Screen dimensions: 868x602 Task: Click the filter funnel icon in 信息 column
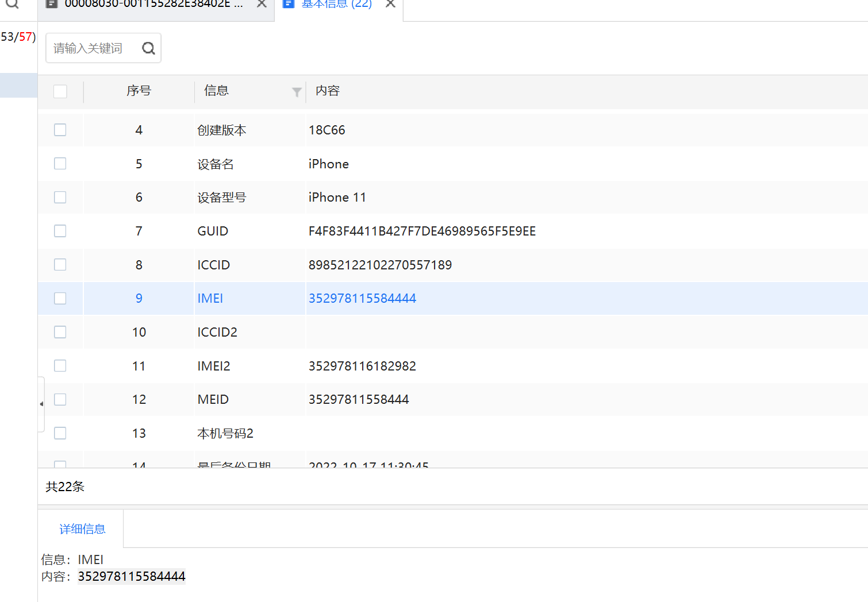coord(297,92)
